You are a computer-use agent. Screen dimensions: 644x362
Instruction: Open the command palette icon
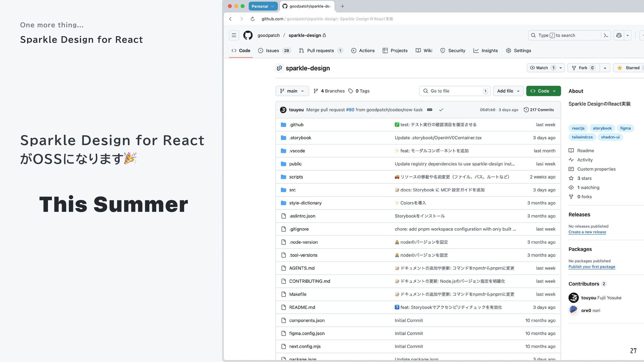click(606, 35)
